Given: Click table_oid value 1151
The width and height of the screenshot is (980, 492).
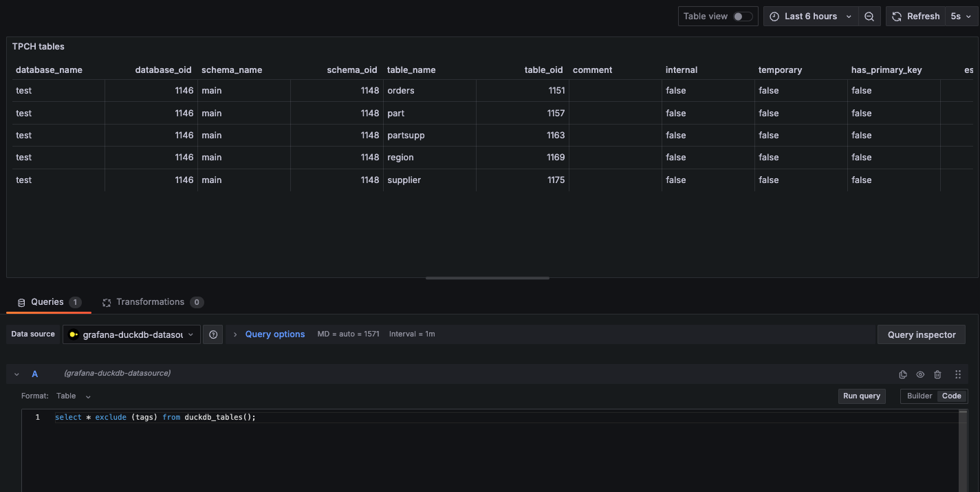Looking at the screenshot, I should pos(556,91).
